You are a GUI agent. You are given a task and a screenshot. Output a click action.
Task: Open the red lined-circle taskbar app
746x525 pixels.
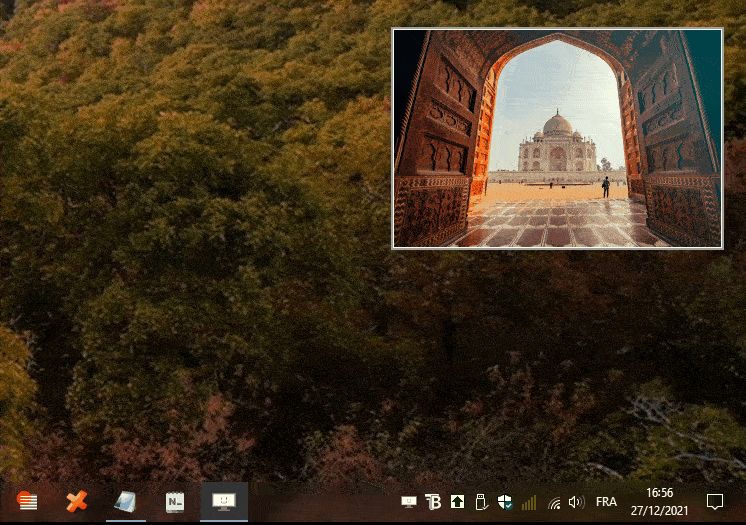[27, 501]
